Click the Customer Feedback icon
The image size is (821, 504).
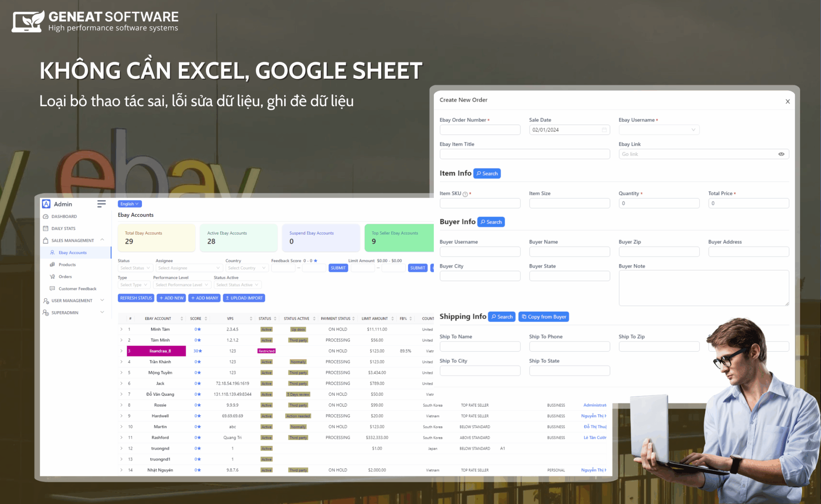tap(52, 289)
